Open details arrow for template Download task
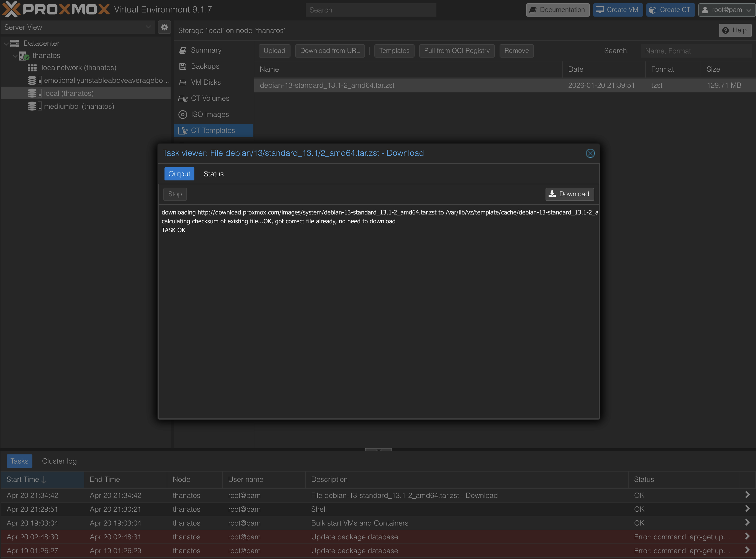The width and height of the screenshot is (756, 559). (747, 495)
